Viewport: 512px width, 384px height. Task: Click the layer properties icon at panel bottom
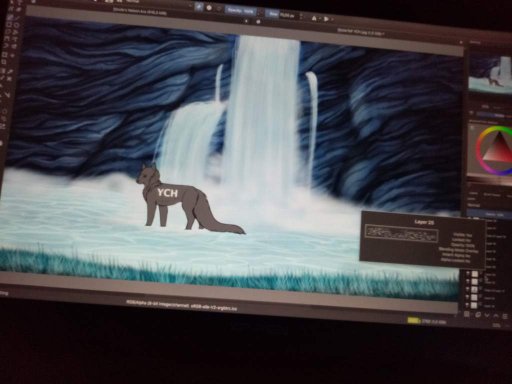pyautogui.click(x=478, y=315)
